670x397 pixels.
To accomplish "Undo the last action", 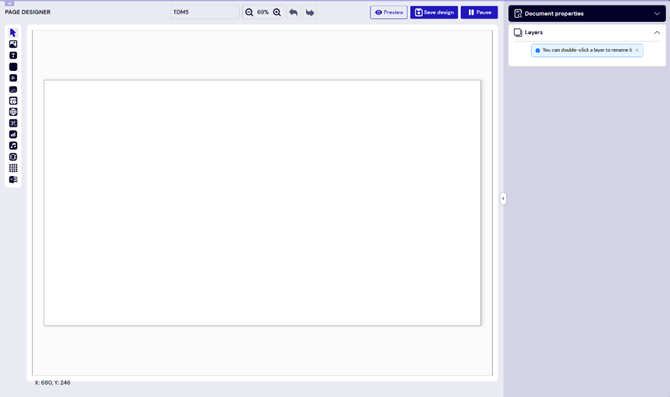I will click(293, 12).
